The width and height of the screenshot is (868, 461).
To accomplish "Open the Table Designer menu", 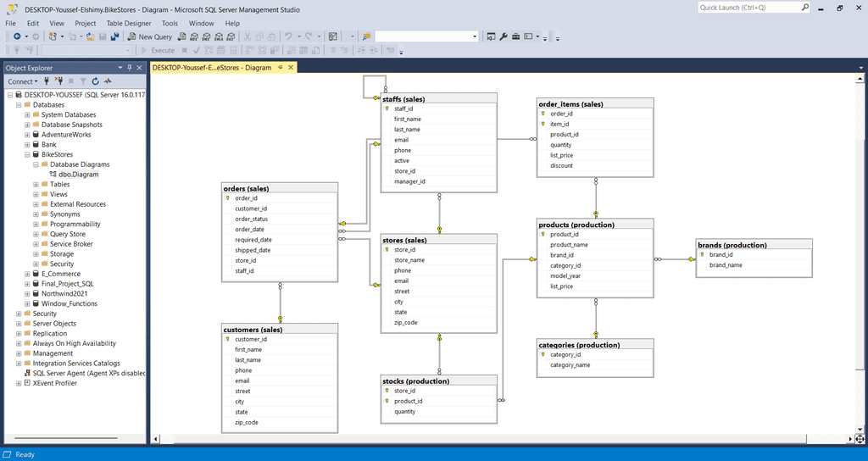I will [x=129, y=24].
